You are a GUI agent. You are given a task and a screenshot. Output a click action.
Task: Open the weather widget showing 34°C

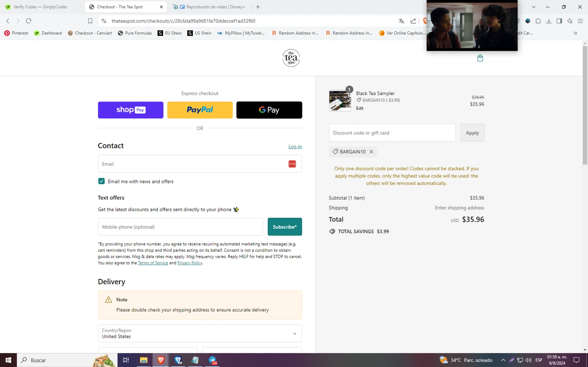[466, 360]
